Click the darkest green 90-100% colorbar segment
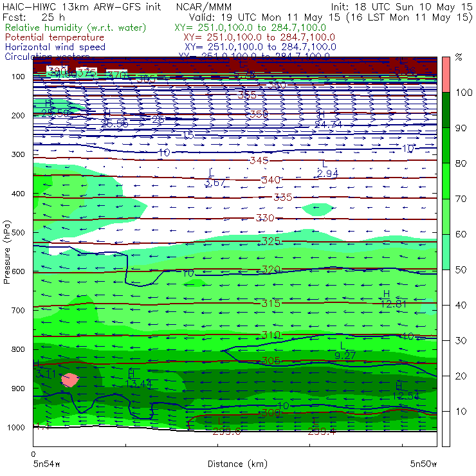This screenshot has width=476, height=476. pyautogui.click(x=446, y=110)
